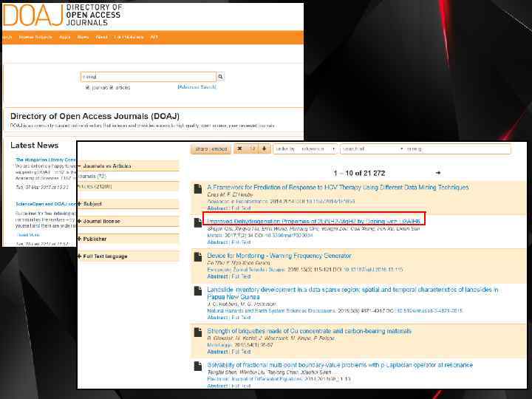Open Full Text link under Cu concentrate briquettes
532x399 pixels.
pos(241,352)
